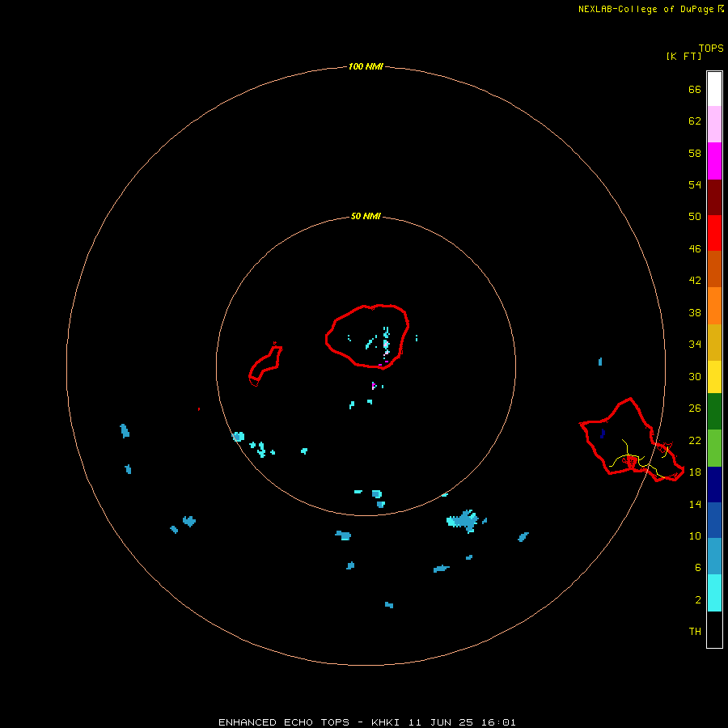
Task: Click the dark orange 46 kft legend swatch
Action: pos(714,269)
